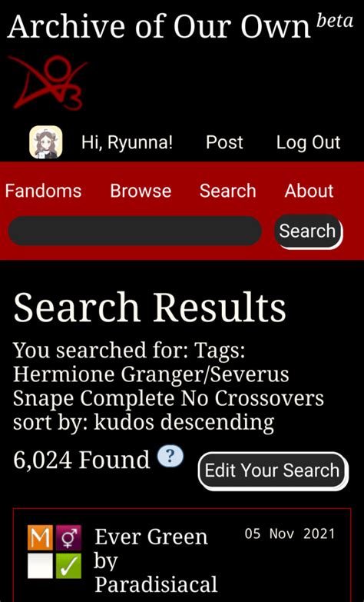
Task: Click the green complete checkmark icon
Action: [x=68, y=566]
